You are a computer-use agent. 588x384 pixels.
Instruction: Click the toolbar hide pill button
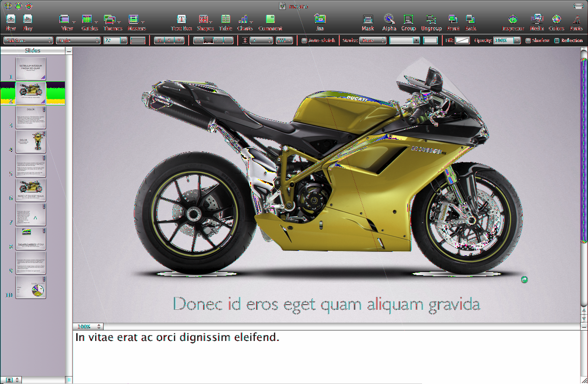point(578,5)
